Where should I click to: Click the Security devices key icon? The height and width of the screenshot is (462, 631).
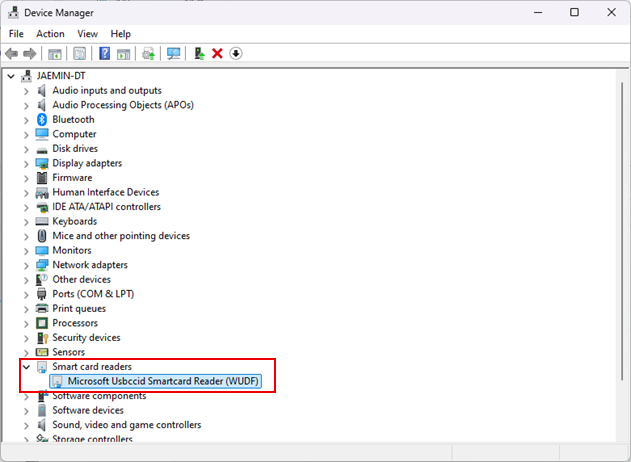coord(42,338)
